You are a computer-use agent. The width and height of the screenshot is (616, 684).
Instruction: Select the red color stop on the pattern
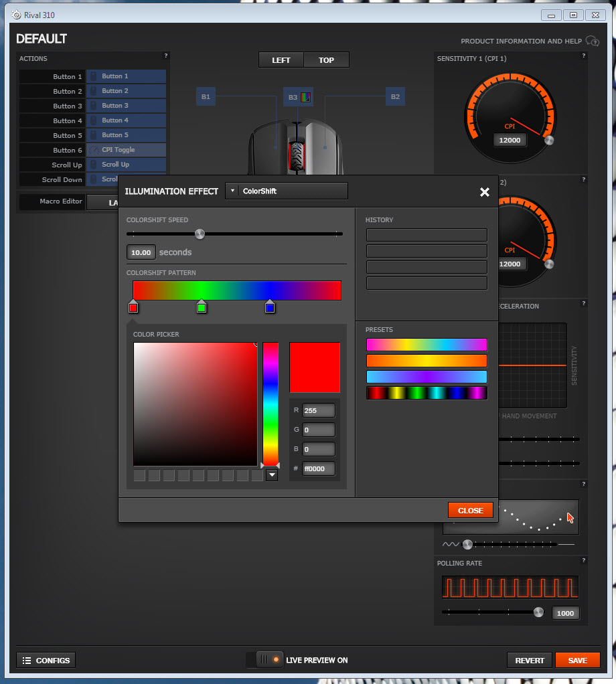tap(133, 307)
